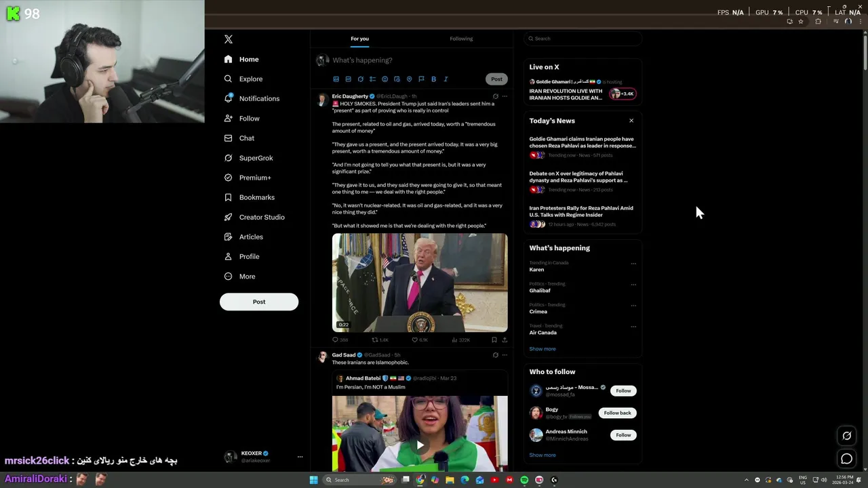This screenshot has height=488, width=868.
Task: Open the emoji picker in the composer
Action: (x=384, y=79)
